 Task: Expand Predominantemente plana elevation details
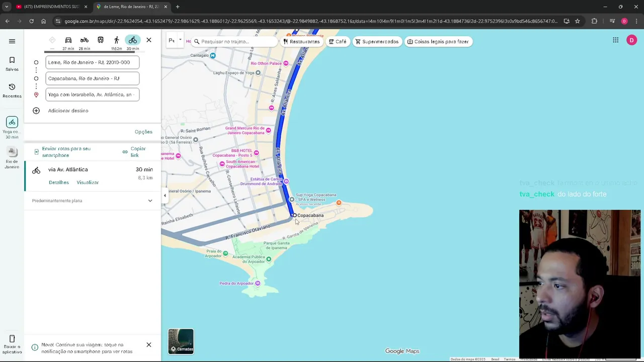150,201
